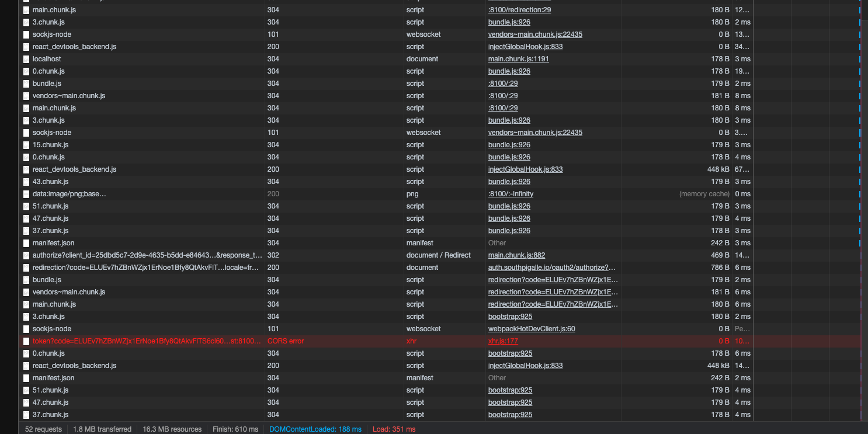Click the :8100/:-Infinity initiator link
This screenshot has width=868, height=434.
pyautogui.click(x=511, y=194)
